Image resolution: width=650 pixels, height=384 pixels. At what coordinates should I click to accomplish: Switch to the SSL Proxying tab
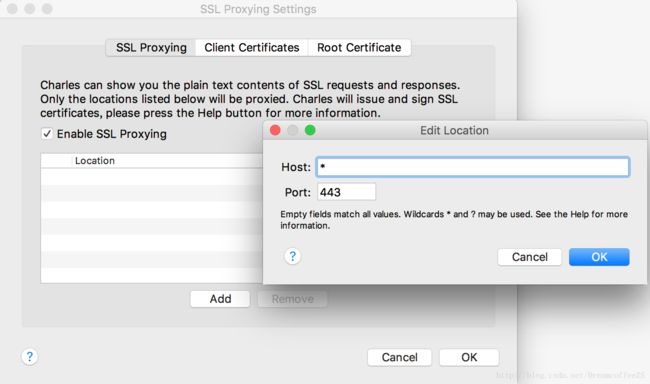[151, 48]
